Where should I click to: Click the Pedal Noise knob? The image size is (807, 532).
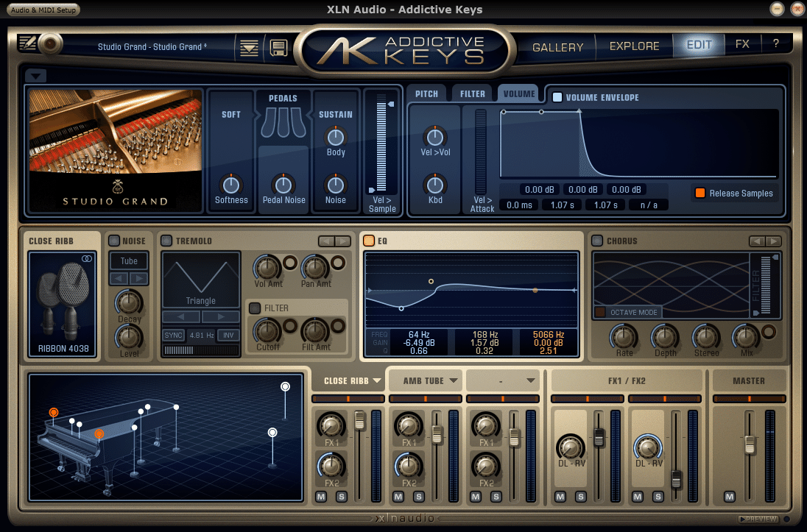point(283,185)
